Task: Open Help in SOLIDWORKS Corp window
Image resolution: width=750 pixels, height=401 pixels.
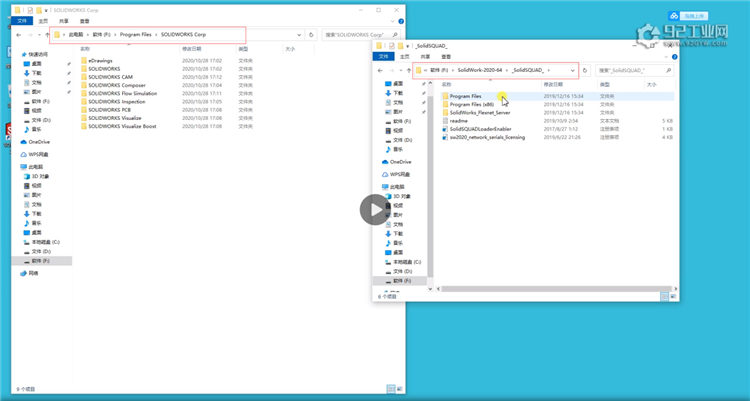Action: point(401,21)
